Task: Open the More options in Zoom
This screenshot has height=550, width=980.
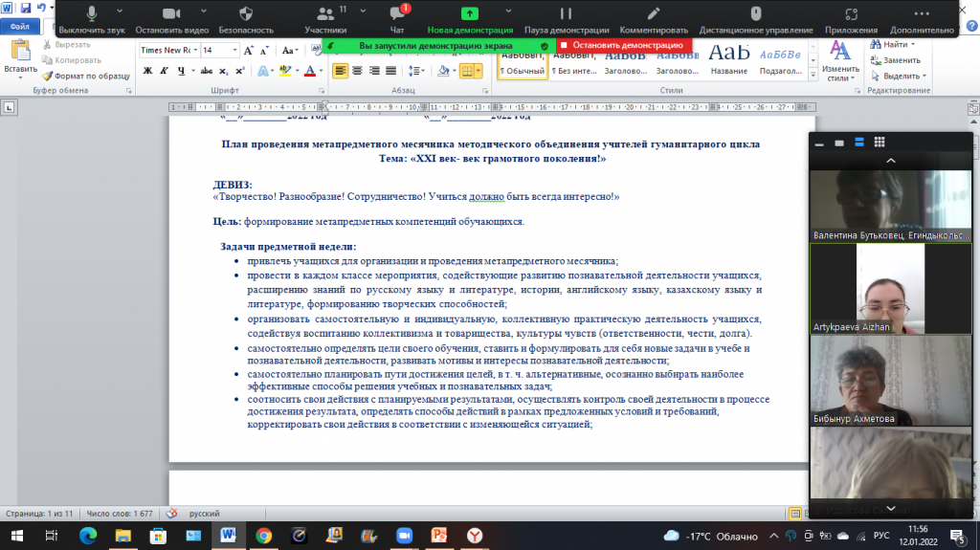Action: click(x=922, y=19)
